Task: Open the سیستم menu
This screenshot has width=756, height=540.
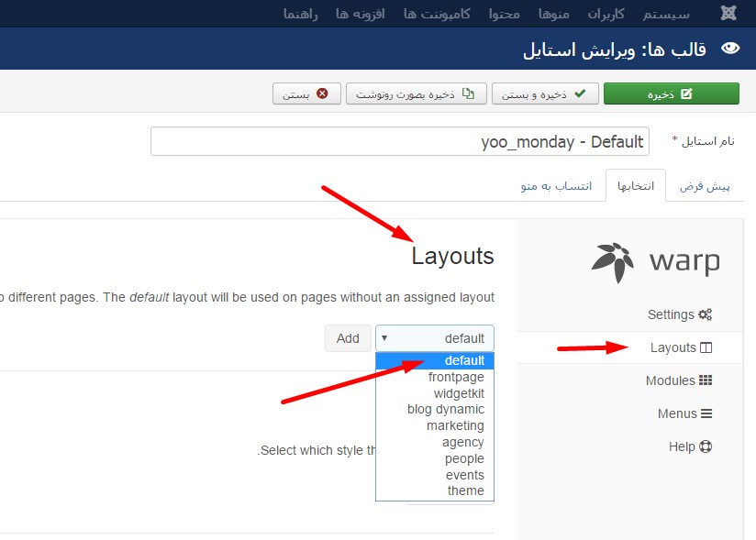Action: [x=666, y=14]
